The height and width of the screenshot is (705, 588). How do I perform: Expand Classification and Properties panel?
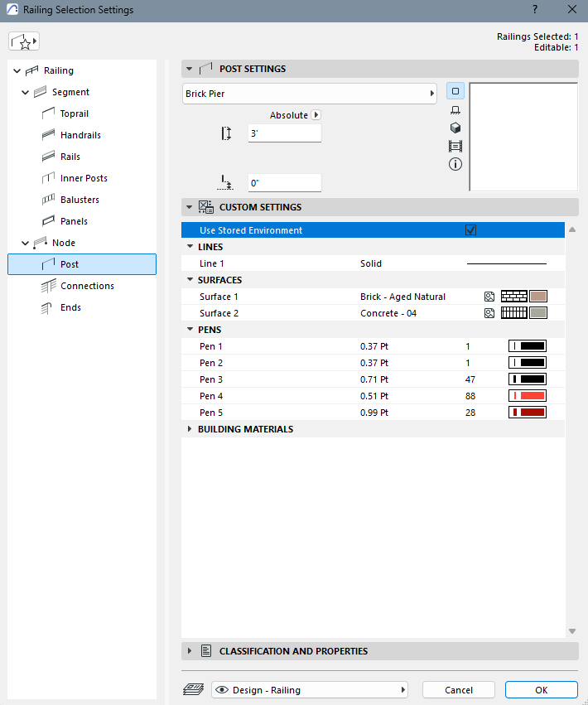coord(190,651)
